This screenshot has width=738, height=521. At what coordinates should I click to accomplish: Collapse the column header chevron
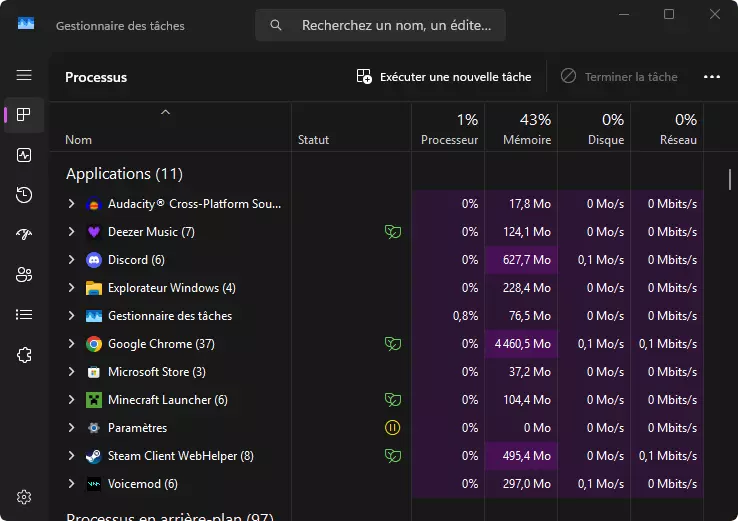pyautogui.click(x=166, y=112)
